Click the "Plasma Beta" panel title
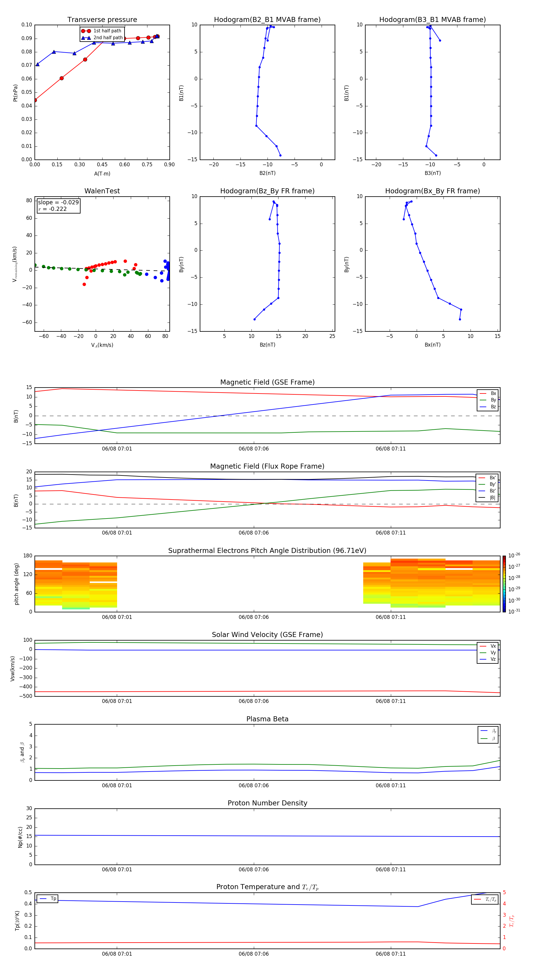535x980 pixels. click(267, 719)
